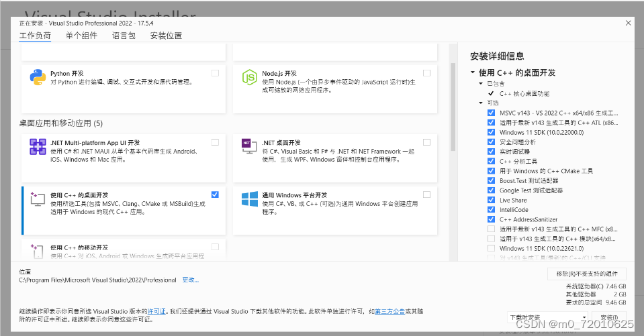Check the 使用 C++ 的移动开发 workload
The height and width of the screenshot is (336, 644).
click(x=215, y=247)
